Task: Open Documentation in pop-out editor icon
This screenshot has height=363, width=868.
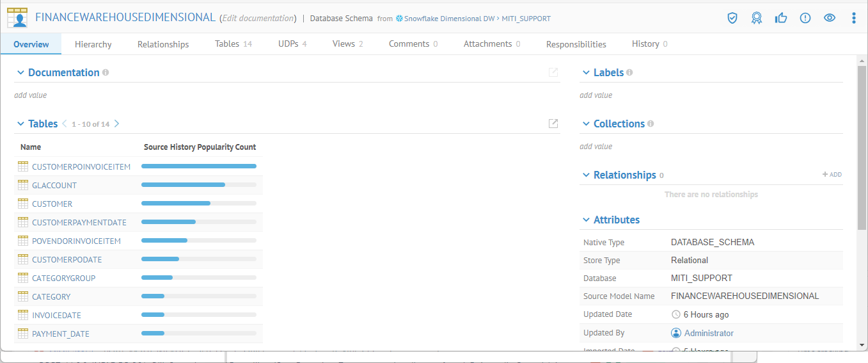Action: point(553,72)
